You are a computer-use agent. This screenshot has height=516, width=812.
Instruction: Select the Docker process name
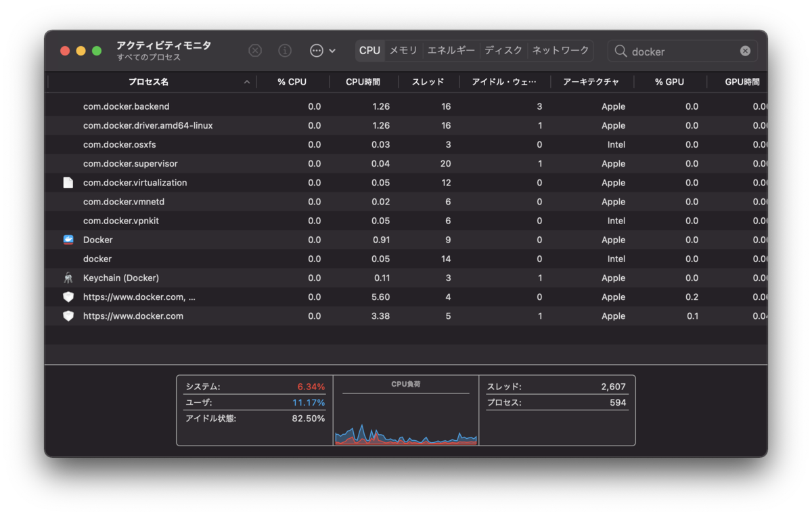(97, 240)
